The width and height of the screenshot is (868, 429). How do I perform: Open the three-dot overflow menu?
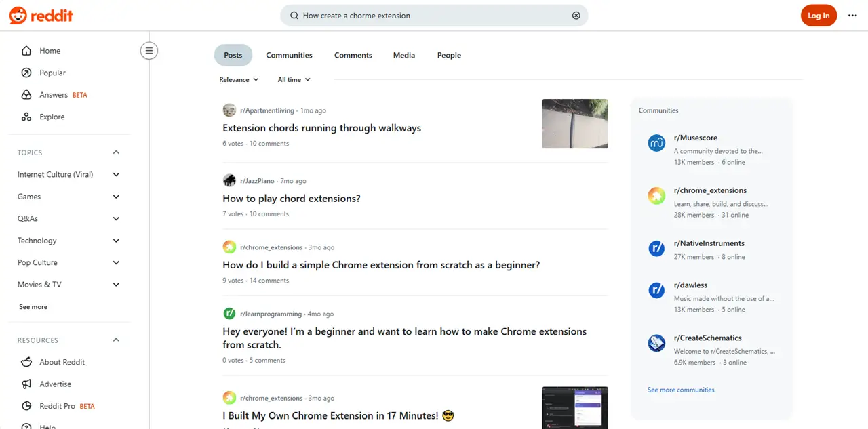click(x=852, y=16)
